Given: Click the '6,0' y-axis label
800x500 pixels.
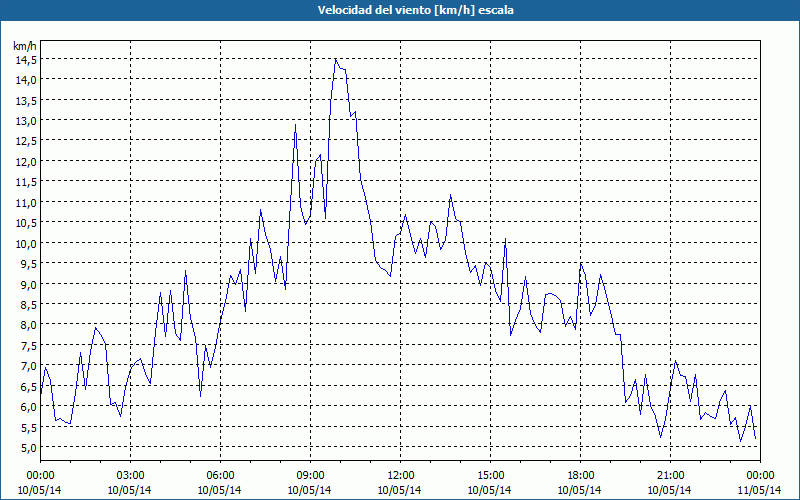Looking at the screenshot, I should point(29,407).
